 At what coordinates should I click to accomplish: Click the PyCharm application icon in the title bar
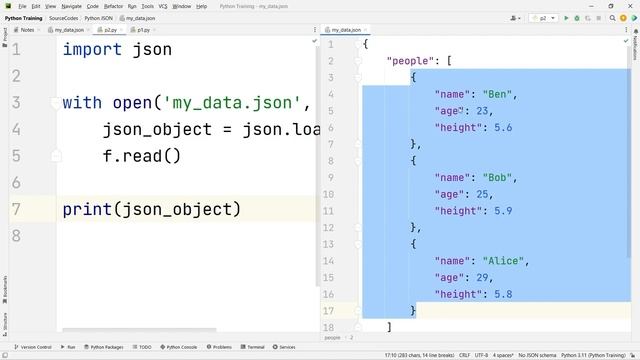pos(8,6)
